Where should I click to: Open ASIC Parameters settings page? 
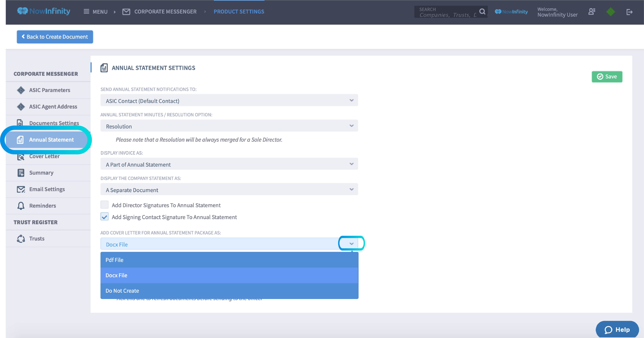[x=48, y=90]
